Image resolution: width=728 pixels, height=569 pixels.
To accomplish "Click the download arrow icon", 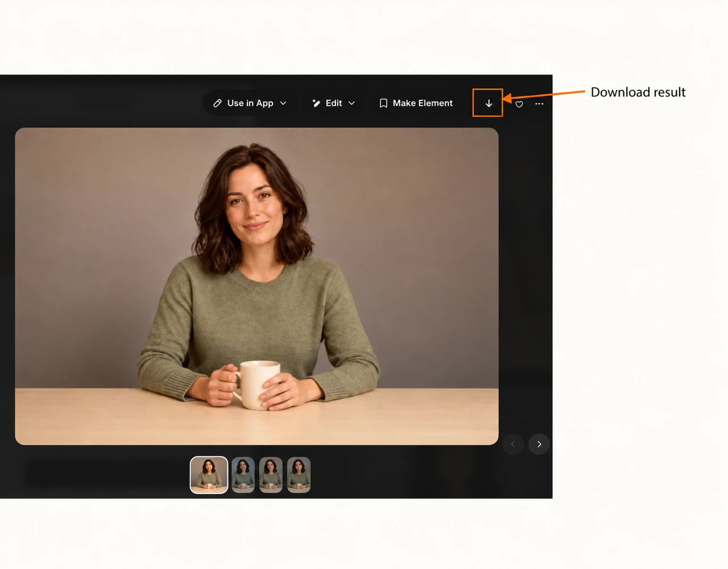I will [x=489, y=103].
